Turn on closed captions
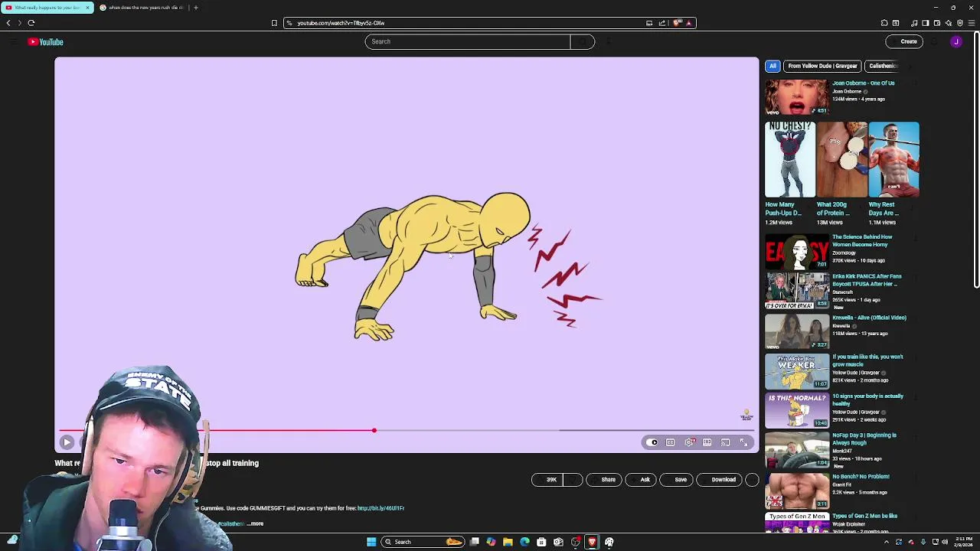980x551 pixels. (x=671, y=442)
